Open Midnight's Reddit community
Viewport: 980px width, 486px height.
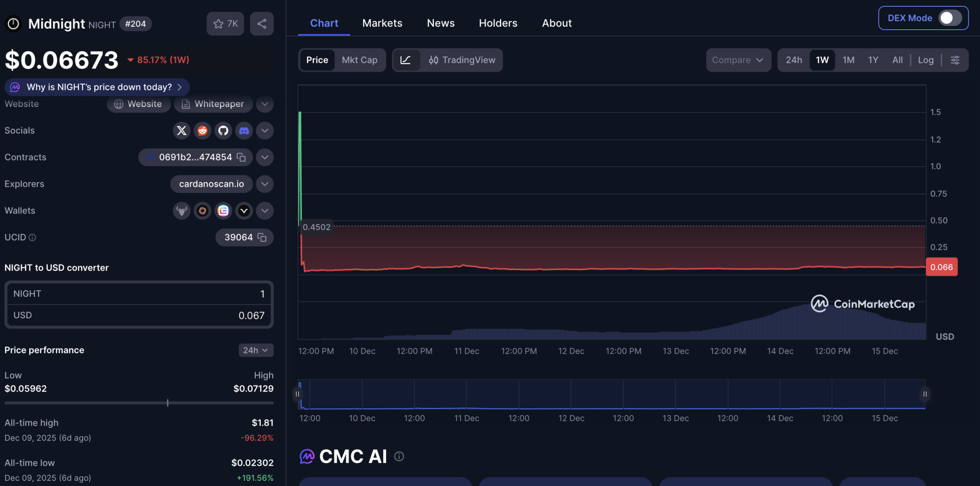pos(202,130)
